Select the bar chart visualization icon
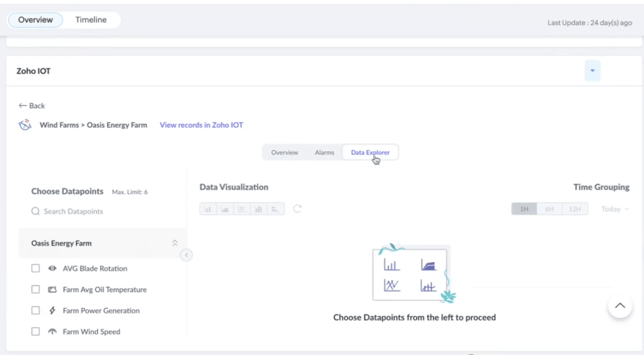Image resolution: width=644 pixels, height=355 pixels. [x=208, y=209]
